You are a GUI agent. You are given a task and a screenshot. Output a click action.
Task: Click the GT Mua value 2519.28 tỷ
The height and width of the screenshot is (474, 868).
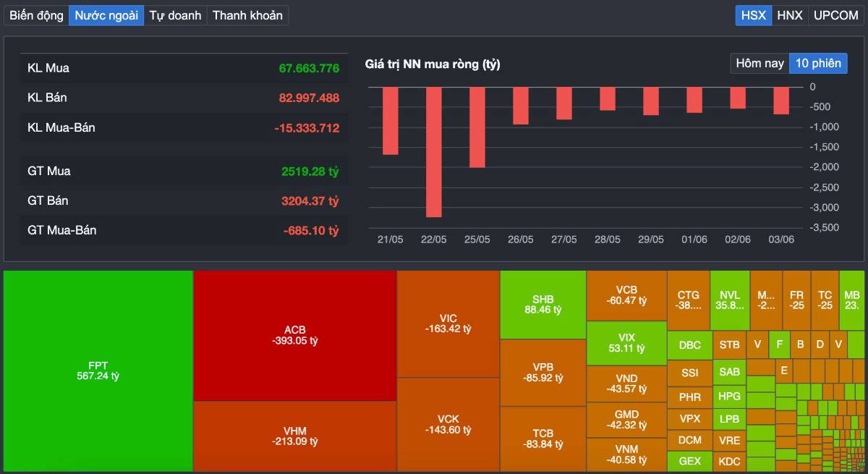coord(310,172)
